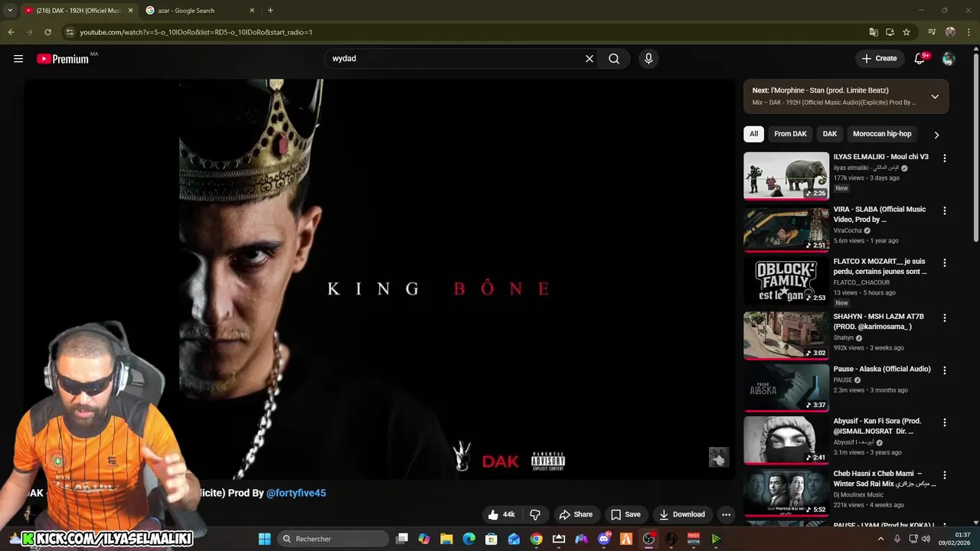Image resolution: width=980 pixels, height=551 pixels.
Task: Open YouTube notifications bell
Action: 920,58
